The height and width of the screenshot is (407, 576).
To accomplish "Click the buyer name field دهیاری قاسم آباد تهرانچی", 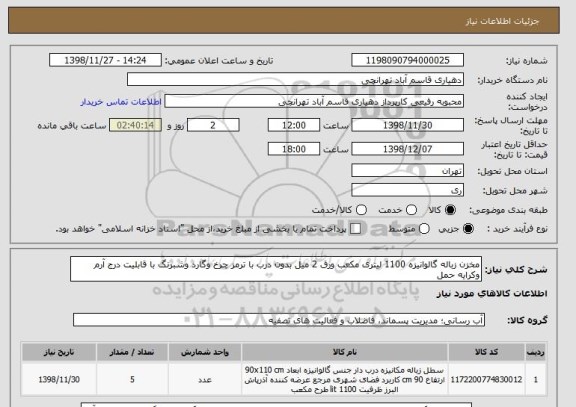I will pyautogui.click(x=295, y=79).
